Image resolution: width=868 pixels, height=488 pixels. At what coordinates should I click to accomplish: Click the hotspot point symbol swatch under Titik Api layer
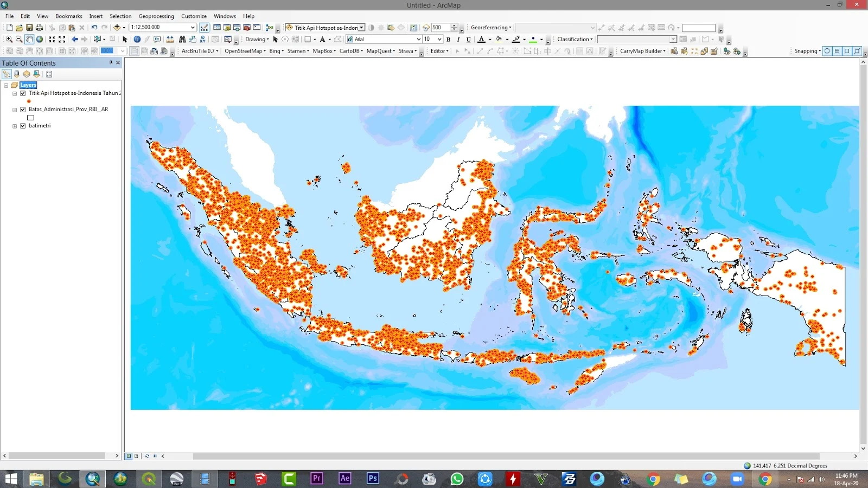tap(28, 101)
